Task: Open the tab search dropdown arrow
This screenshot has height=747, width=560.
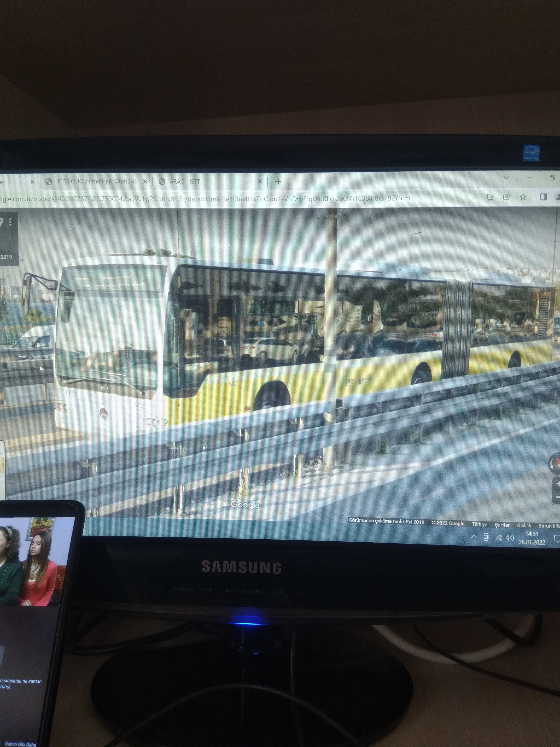Action: [x=506, y=178]
